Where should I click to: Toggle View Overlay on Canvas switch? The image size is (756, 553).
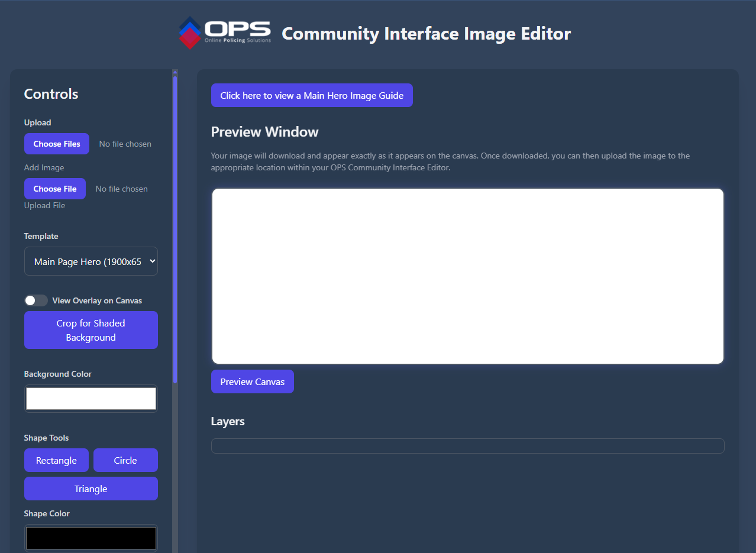tap(36, 300)
